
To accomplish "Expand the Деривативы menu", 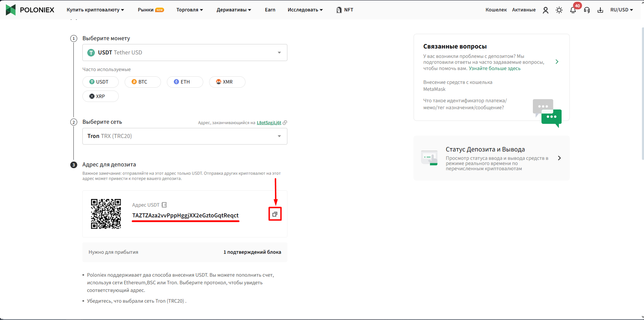I will pos(234,10).
